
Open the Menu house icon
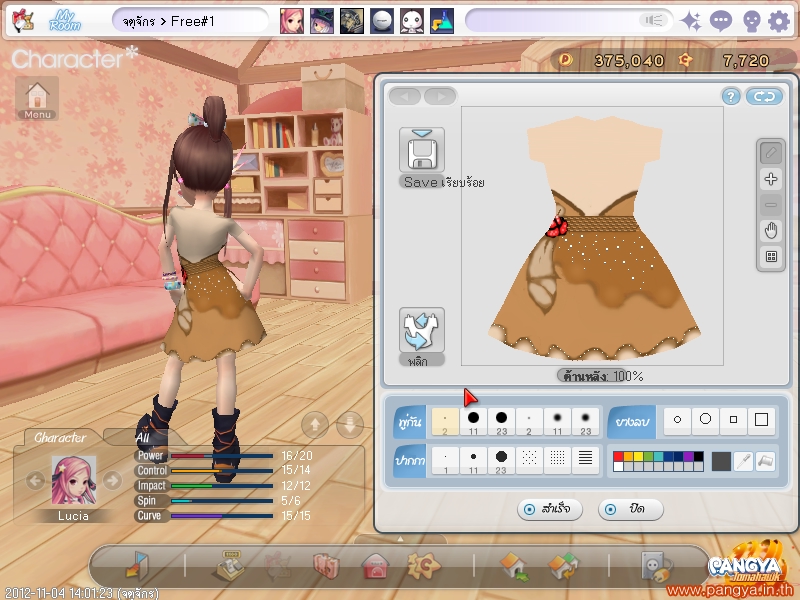click(37, 98)
